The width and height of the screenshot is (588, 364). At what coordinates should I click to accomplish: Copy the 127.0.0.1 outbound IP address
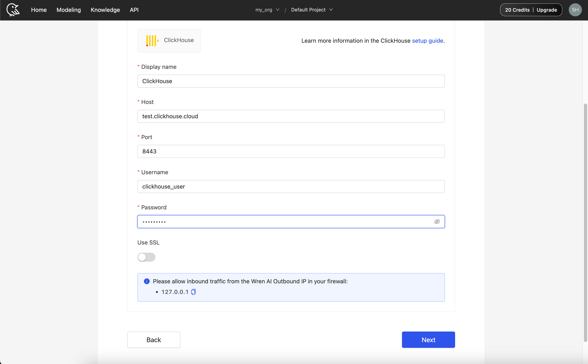[193, 292]
